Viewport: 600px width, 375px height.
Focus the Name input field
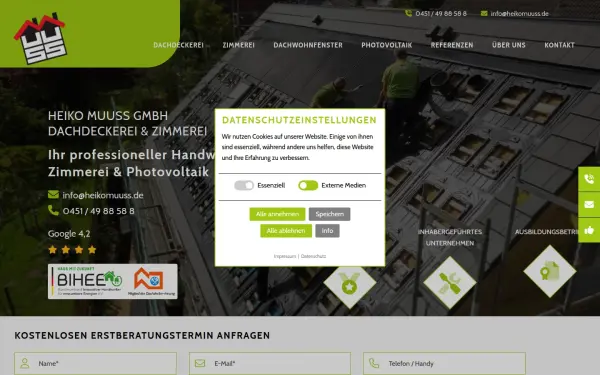pyautogui.click(x=95, y=363)
